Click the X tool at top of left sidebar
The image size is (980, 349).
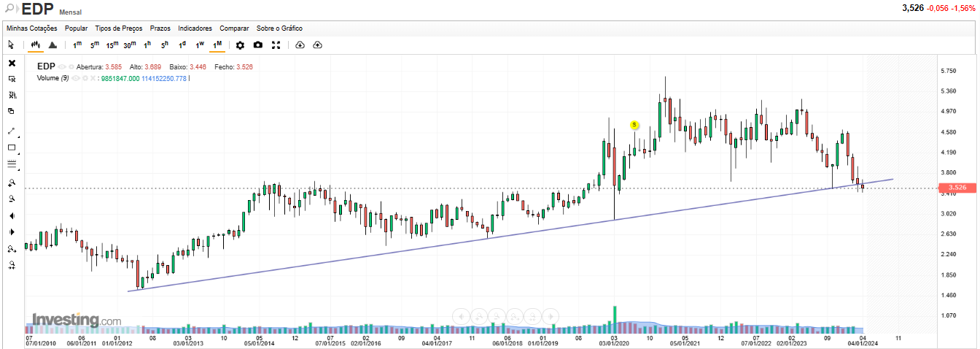click(12, 64)
